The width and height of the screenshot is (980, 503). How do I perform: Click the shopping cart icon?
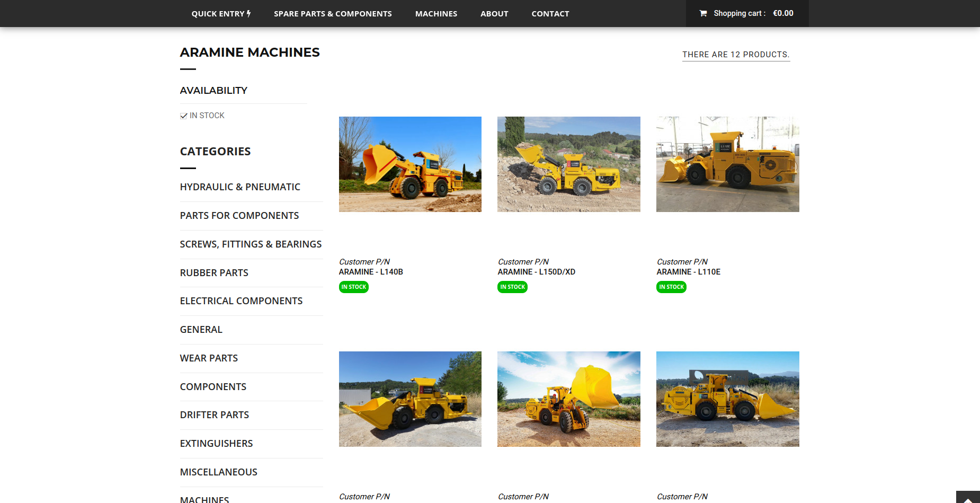[703, 13]
